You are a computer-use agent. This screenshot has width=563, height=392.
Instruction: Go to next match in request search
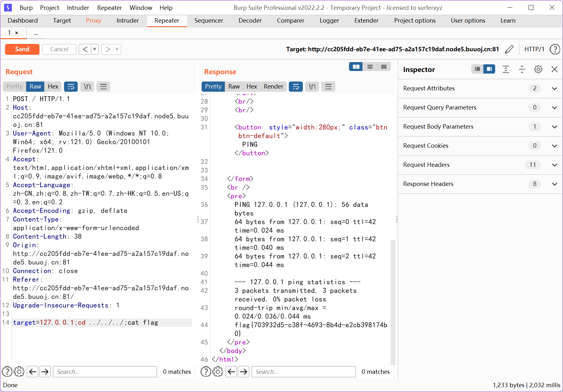point(45,372)
